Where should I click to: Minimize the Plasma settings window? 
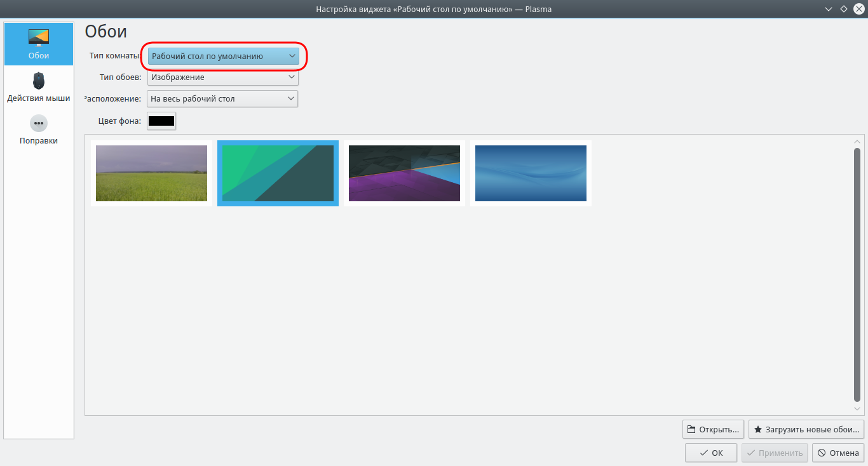coord(829,10)
